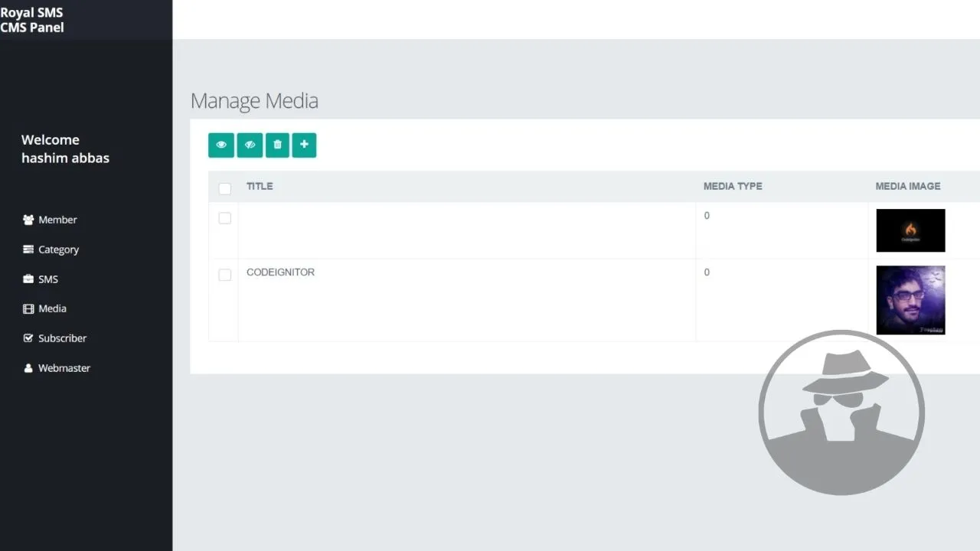Image resolution: width=980 pixels, height=551 pixels.
Task: Tick the select-all checkbox in table header
Action: [224, 188]
